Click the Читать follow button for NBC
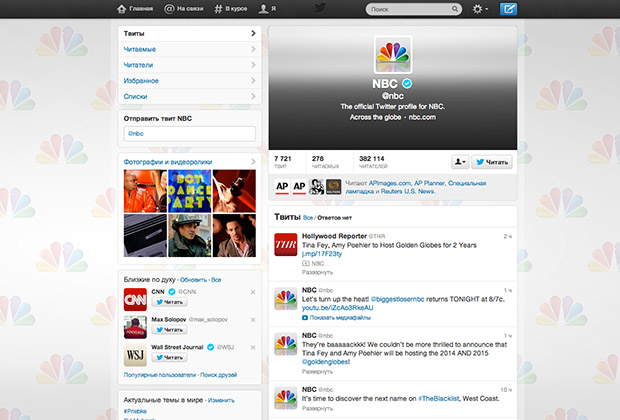Screen dimensions: 620x420 point(491,162)
